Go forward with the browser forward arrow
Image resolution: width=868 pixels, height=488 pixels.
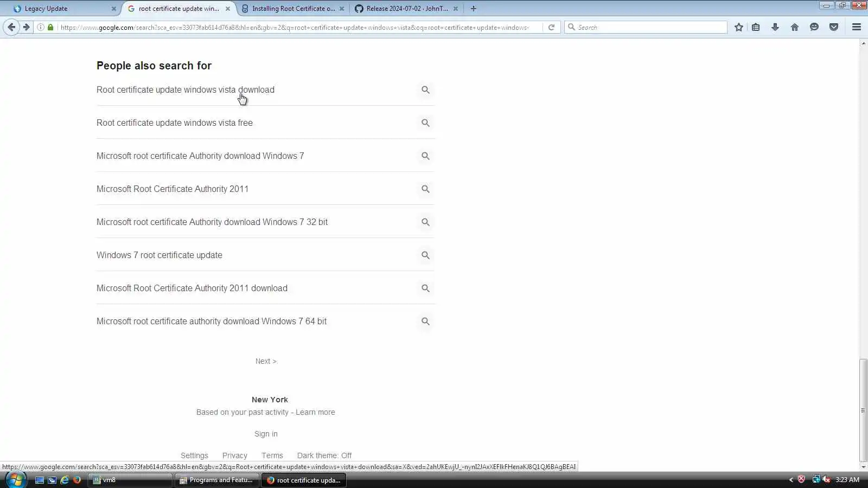click(26, 27)
